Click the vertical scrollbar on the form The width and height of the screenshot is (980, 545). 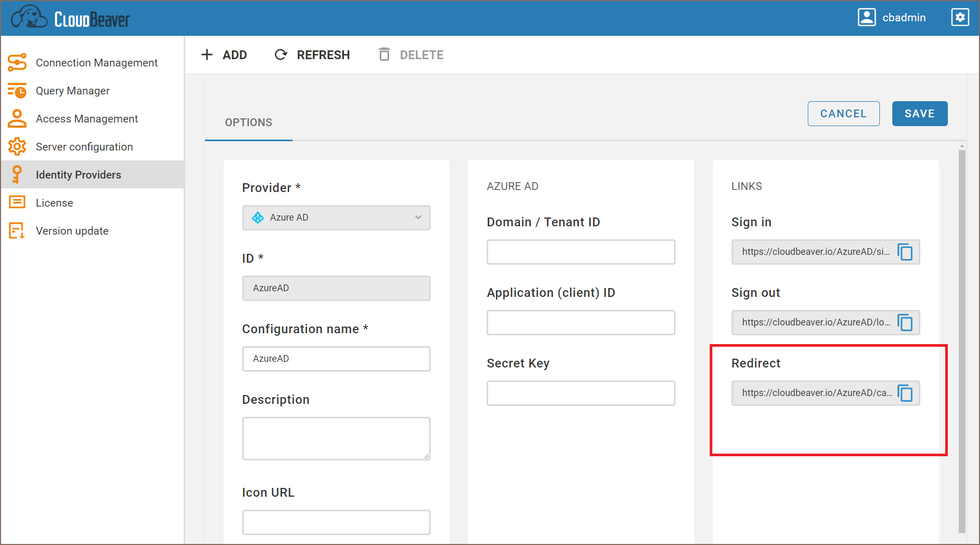[962, 337]
